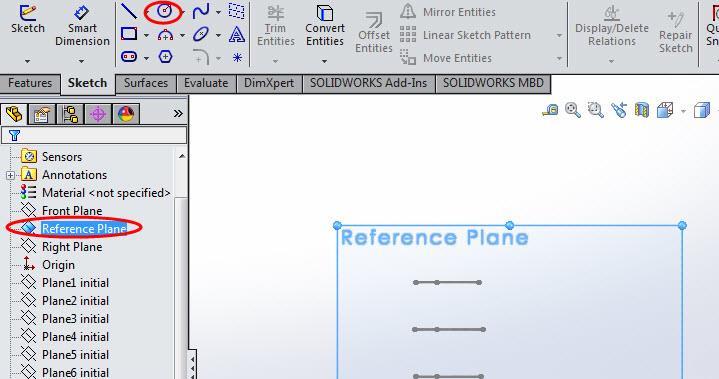Click the Zoom to Fit view icon
Viewport: 719px width, 379px height.
pyautogui.click(x=573, y=110)
